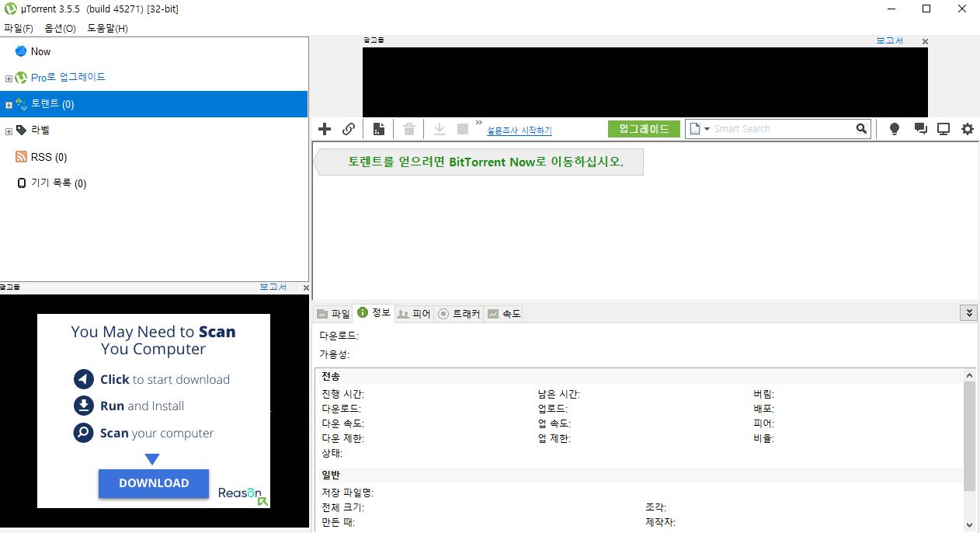Select 라벨 in the sidebar
Image resolution: width=980 pixels, height=533 pixels.
pos(40,131)
